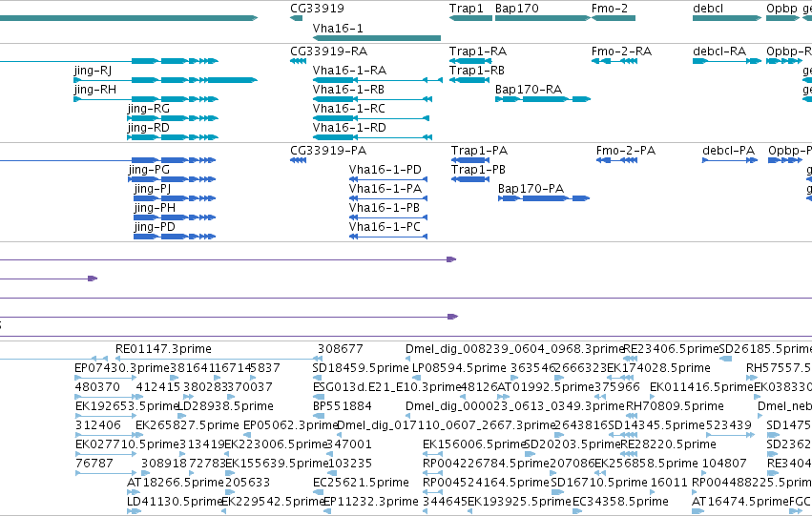The height and width of the screenshot is (516, 812).
Task: Click transcript label jing-RD
Action: click(x=149, y=128)
